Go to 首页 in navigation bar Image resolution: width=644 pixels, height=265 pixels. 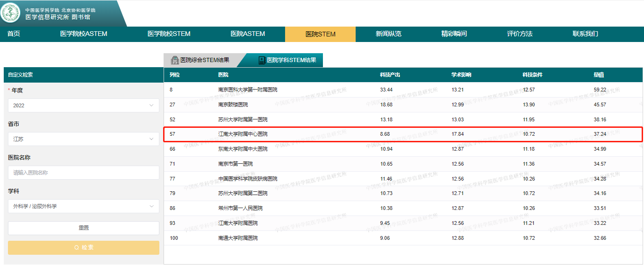click(x=14, y=34)
